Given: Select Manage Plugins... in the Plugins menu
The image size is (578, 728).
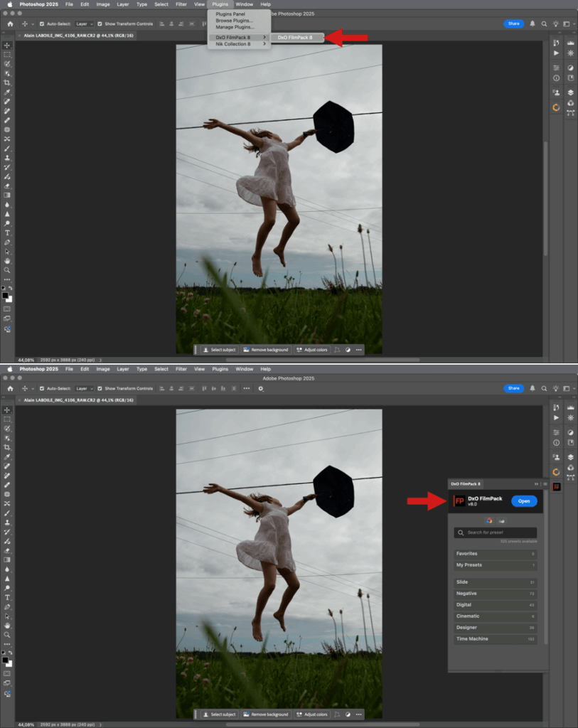Looking at the screenshot, I should (x=234, y=27).
